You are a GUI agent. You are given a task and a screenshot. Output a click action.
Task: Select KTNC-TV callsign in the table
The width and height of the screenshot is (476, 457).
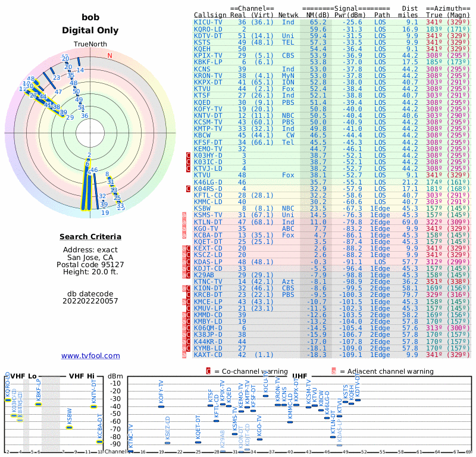(x=208, y=281)
